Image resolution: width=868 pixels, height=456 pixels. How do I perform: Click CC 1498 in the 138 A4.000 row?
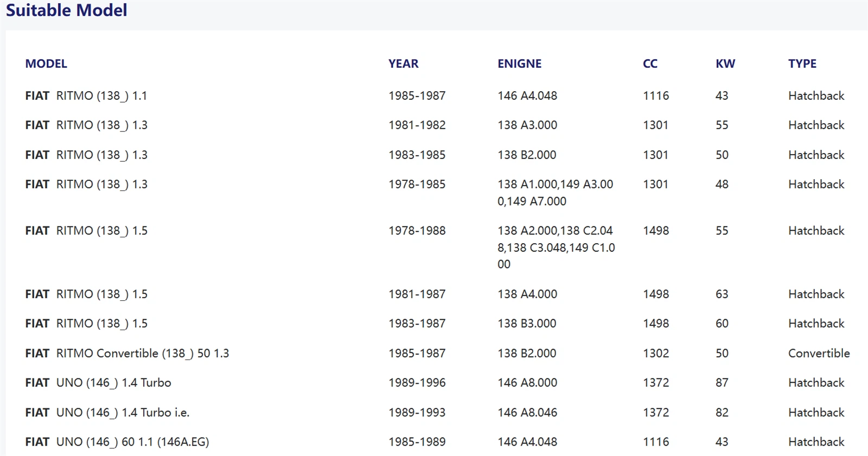click(656, 294)
